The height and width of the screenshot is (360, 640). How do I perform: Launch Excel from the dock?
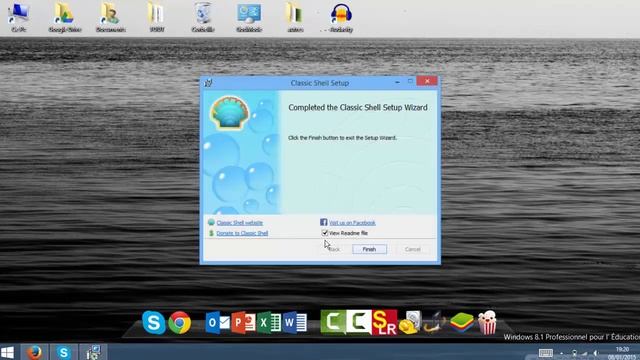[x=269, y=323]
